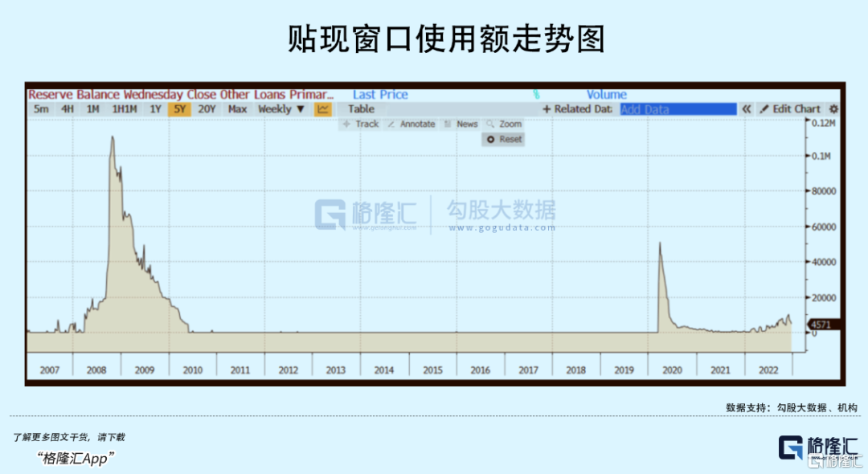Click the Reserve Balance security name
The image size is (868, 474).
pyautogui.click(x=180, y=95)
